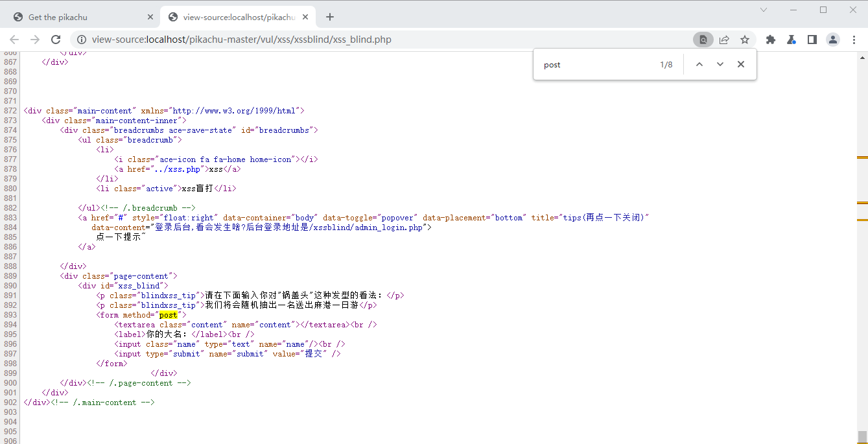Image resolution: width=868 pixels, height=444 pixels.
Task: Expand the tab search chevron in title bar
Action: point(764,10)
